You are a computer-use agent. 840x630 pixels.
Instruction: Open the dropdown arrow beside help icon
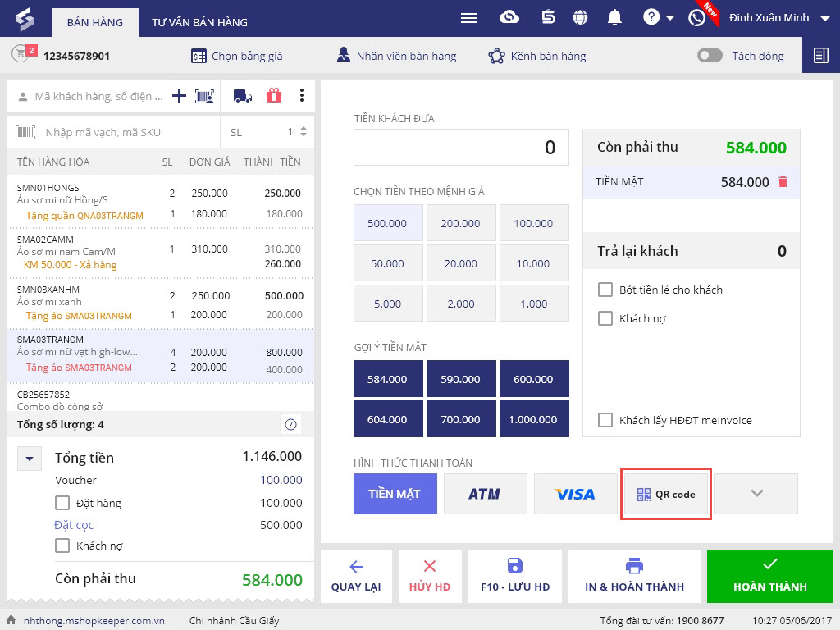tap(669, 18)
